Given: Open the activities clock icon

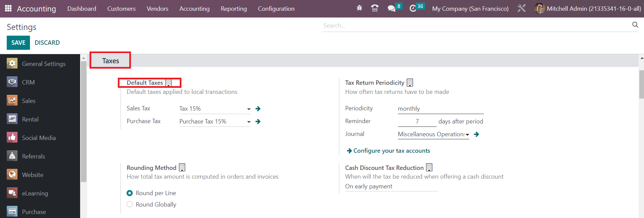Looking at the screenshot, I should 413,8.
